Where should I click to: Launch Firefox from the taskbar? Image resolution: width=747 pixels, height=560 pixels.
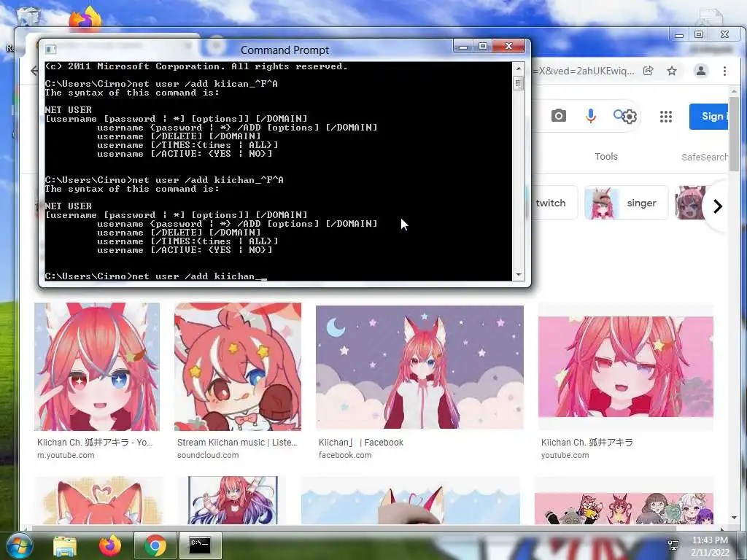coord(110,545)
